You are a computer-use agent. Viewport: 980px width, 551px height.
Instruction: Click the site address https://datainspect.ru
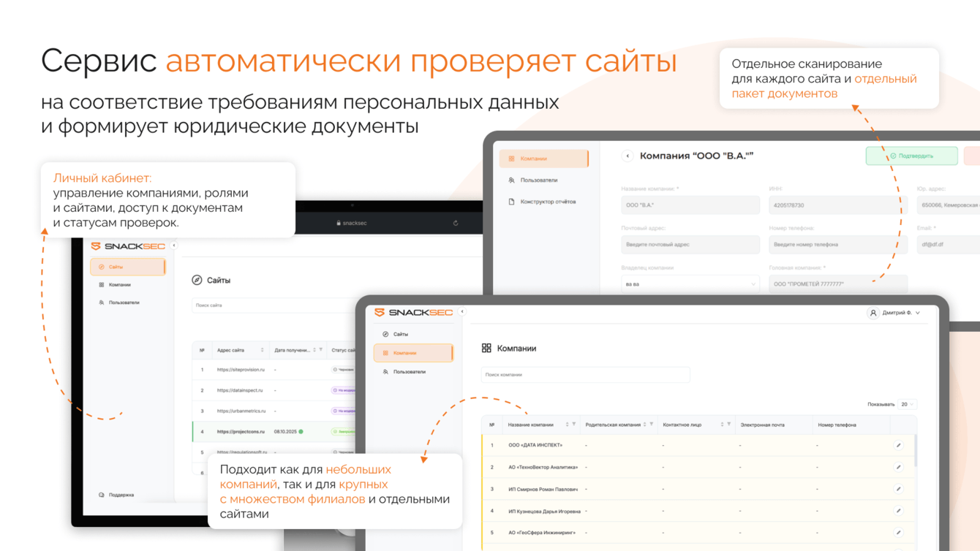241,390
